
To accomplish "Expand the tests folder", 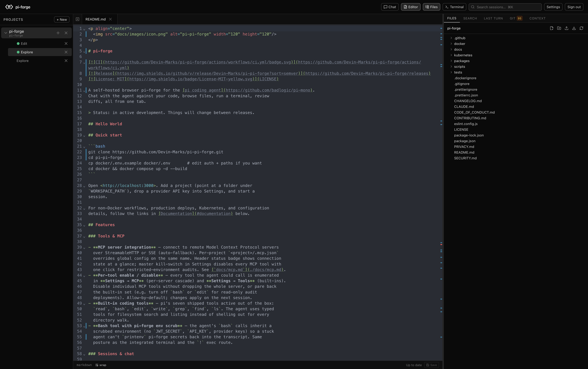I will 451,73.
